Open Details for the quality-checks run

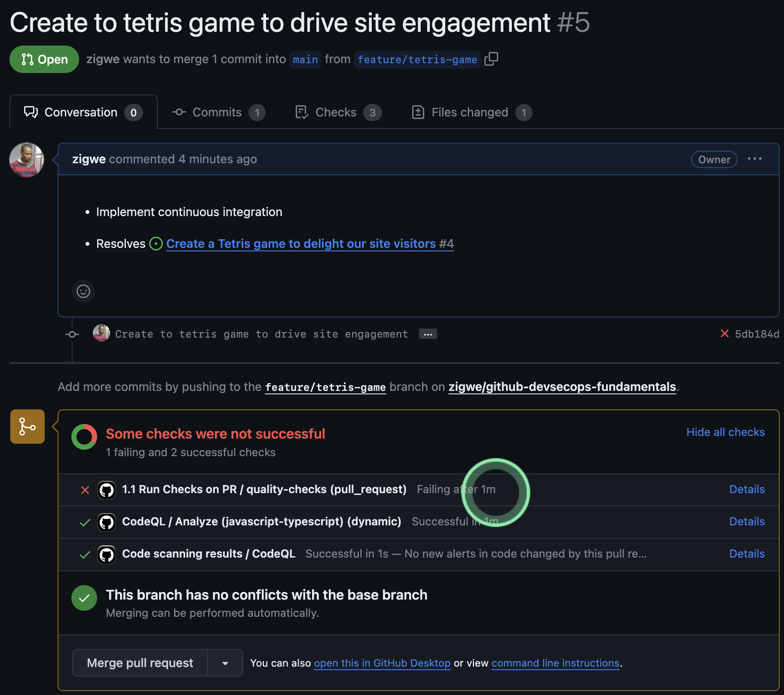(x=747, y=489)
